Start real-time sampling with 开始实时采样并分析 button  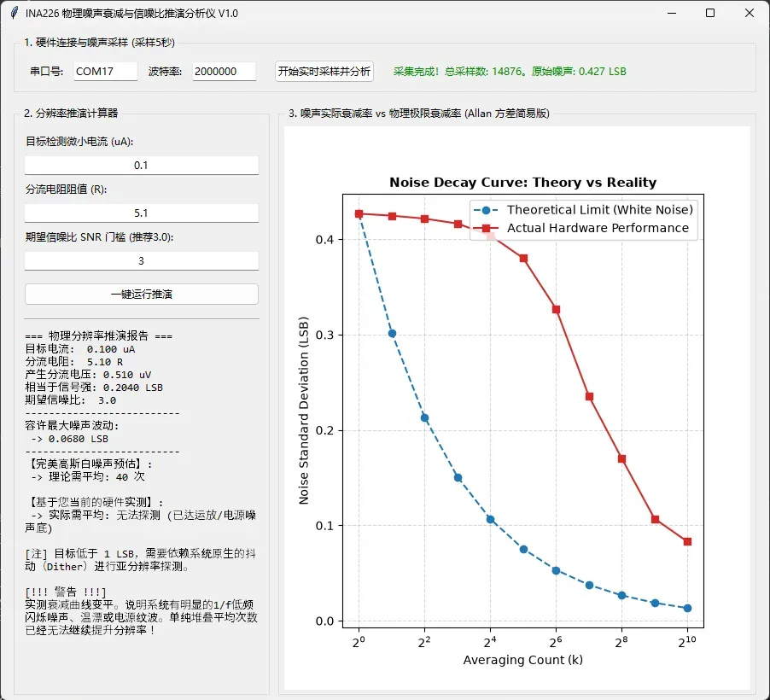pos(324,71)
